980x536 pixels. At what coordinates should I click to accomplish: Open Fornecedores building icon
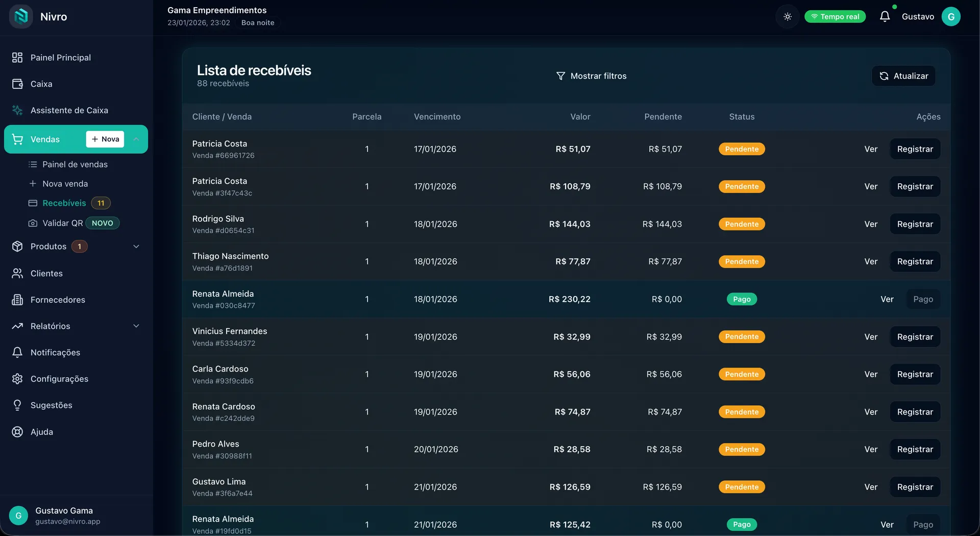tap(17, 300)
